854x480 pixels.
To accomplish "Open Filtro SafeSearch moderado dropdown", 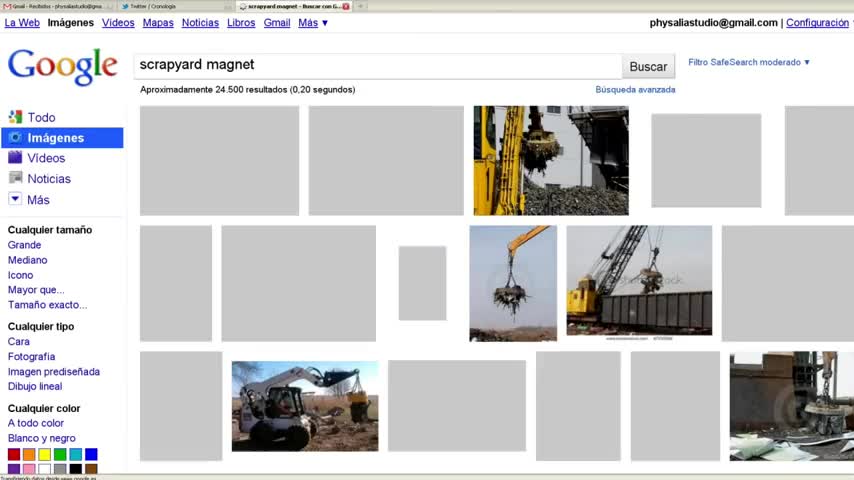I will (x=749, y=62).
